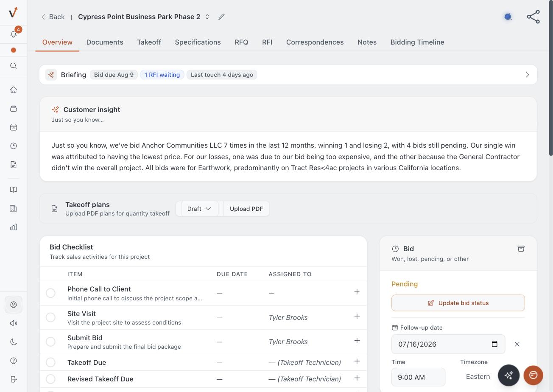Open the clock history icon in sidebar
This screenshot has height=392, width=553.
[14, 146]
